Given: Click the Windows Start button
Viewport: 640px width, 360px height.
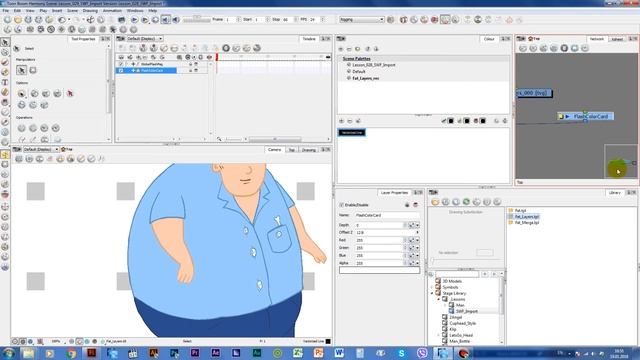Looking at the screenshot, I should tap(8, 353).
